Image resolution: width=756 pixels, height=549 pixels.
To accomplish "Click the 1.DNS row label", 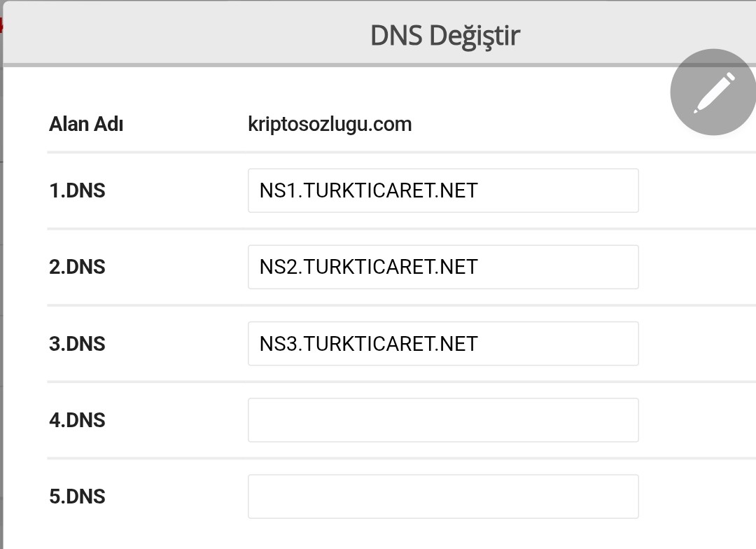I will pyautogui.click(x=77, y=190).
